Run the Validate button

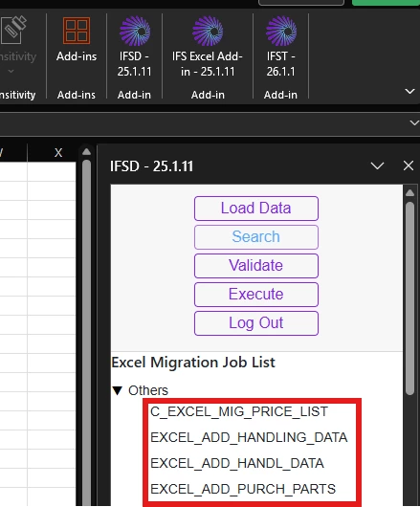(256, 266)
